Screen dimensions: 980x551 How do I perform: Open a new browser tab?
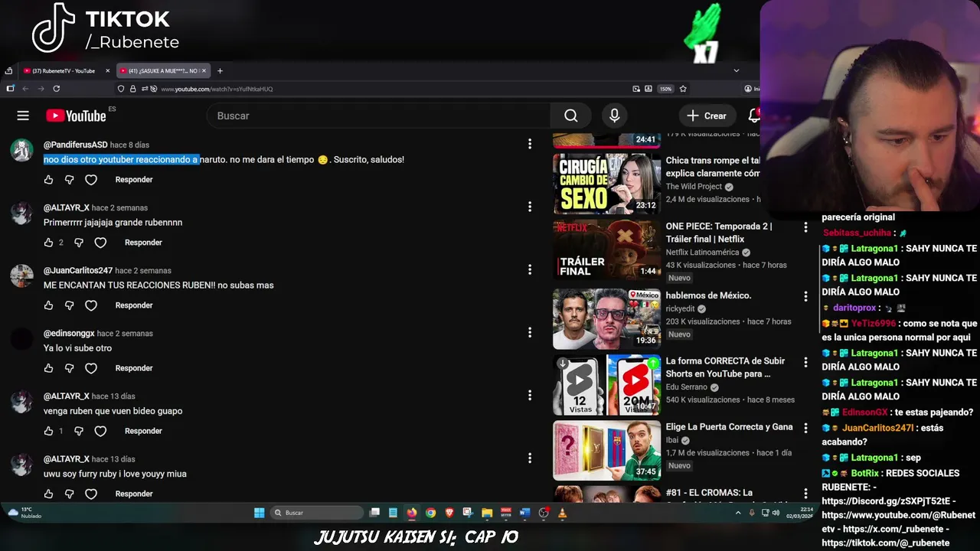coord(220,70)
